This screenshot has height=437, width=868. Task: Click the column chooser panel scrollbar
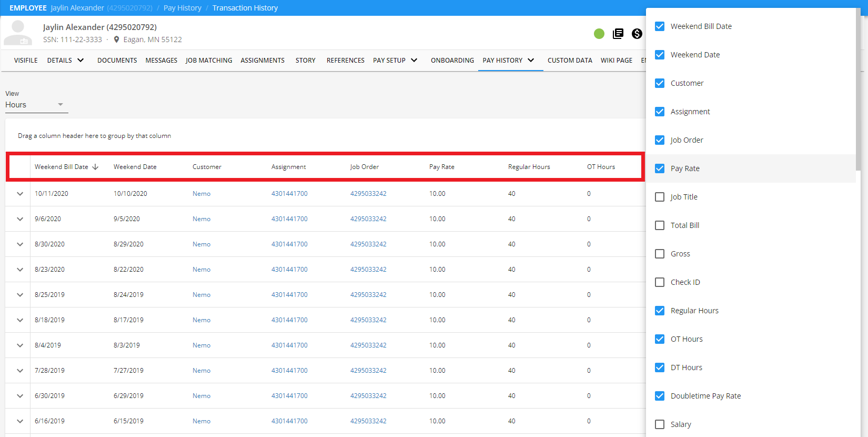pos(859,90)
